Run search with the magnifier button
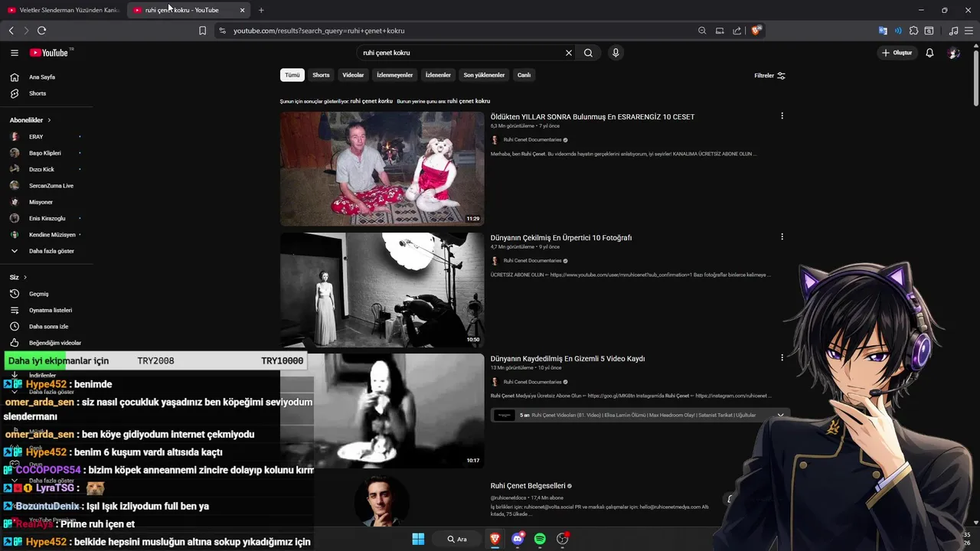 (x=588, y=53)
